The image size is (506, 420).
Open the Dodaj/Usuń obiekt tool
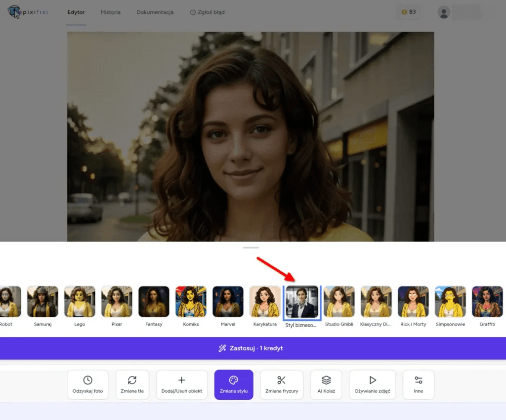tap(182, 384)
